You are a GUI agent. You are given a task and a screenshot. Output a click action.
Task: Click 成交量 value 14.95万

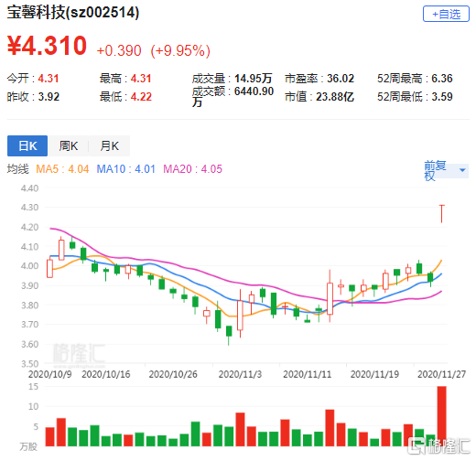[254, 79]
